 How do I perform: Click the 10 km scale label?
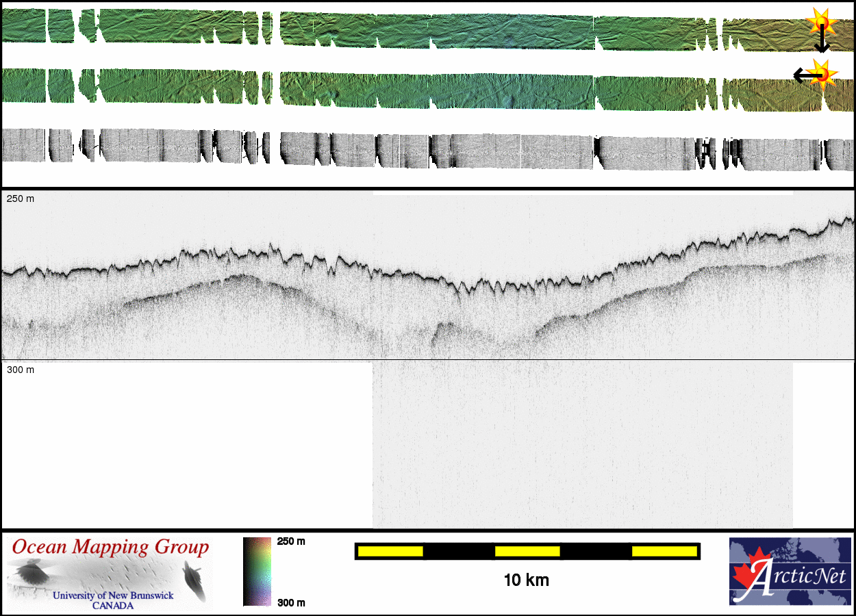(x=526, y=580)
